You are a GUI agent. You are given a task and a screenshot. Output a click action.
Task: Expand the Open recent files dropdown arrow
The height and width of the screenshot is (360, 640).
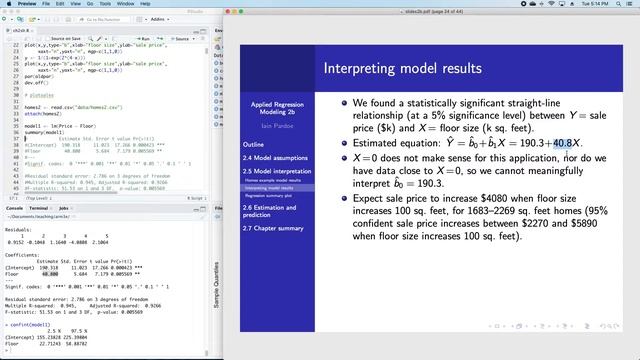pos(39,20)
